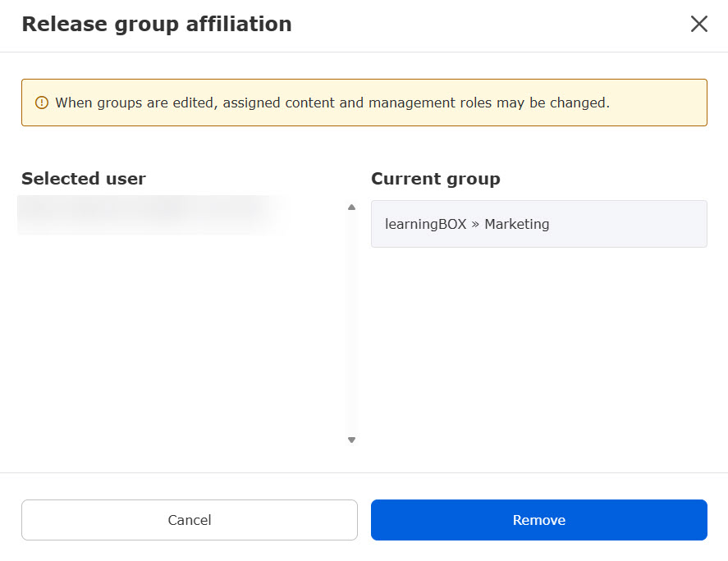Select the learningBOX » Marketing group row

538,224
